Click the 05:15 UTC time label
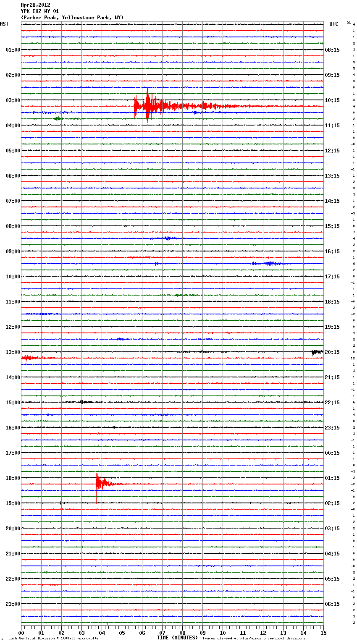Viewport: 357px width, 644px height. [332, 579]
